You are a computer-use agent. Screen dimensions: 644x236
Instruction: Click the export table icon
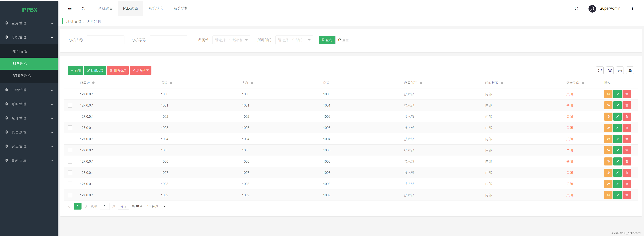tap(630, 70)
